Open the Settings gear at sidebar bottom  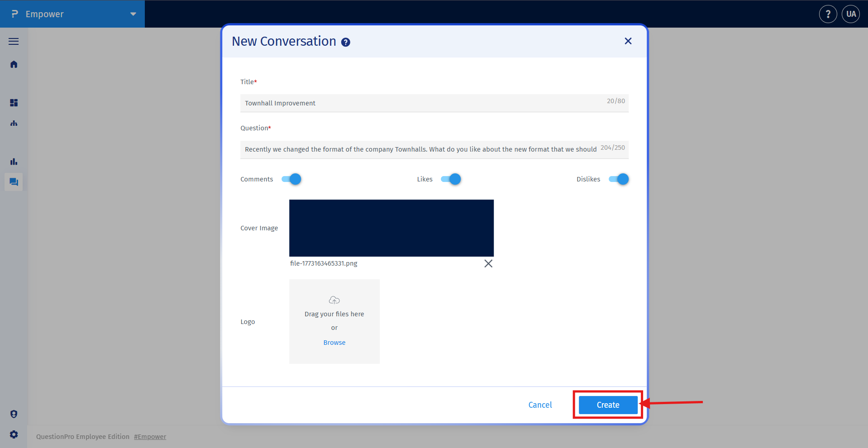pyautogui.click(x=13, y=434)
